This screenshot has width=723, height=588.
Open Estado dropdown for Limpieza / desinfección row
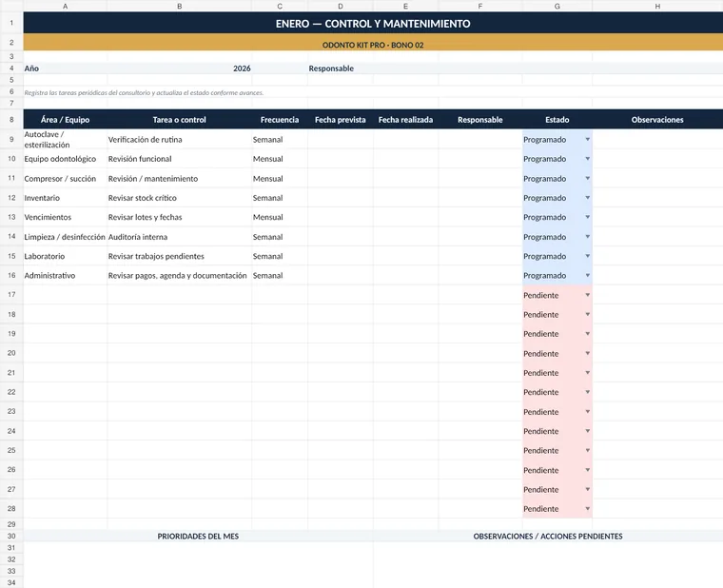click(x=588, y=237)
